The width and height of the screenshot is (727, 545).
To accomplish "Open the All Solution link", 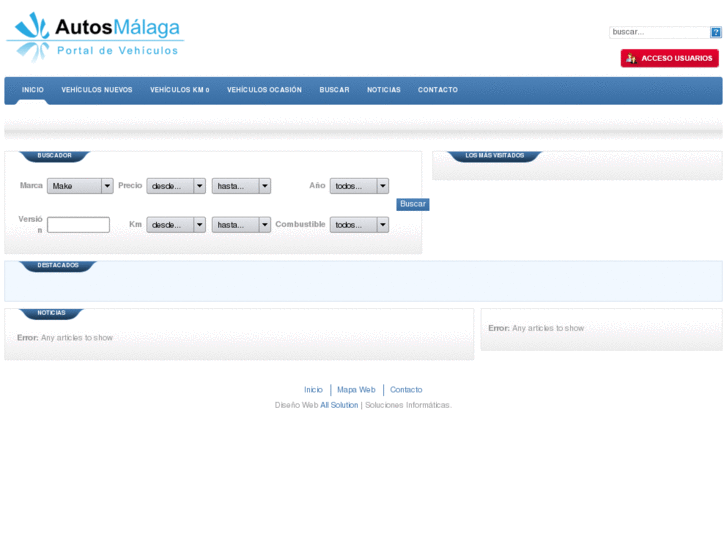I will click(339, 405).
